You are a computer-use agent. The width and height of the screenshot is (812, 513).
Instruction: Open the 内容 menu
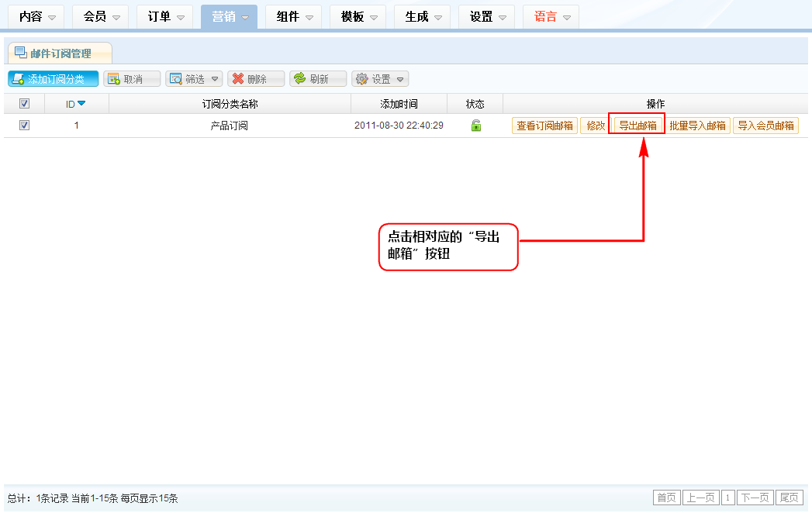click(x=38, y=16)
